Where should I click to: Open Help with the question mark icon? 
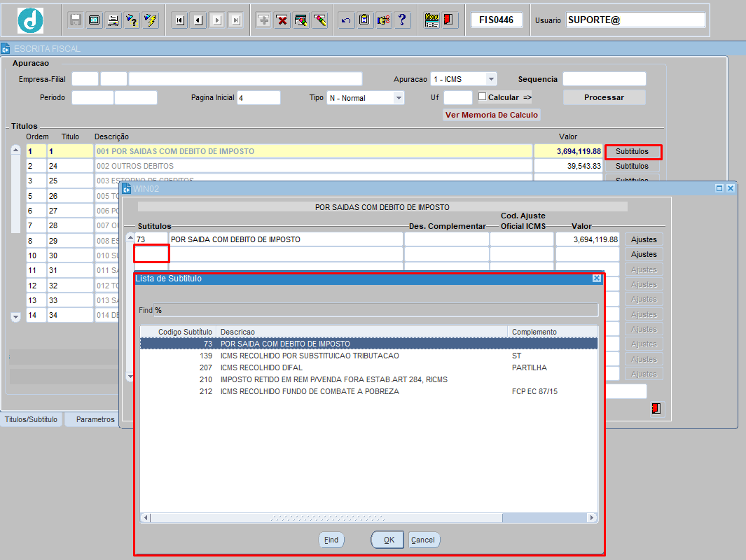pos(402,20)
